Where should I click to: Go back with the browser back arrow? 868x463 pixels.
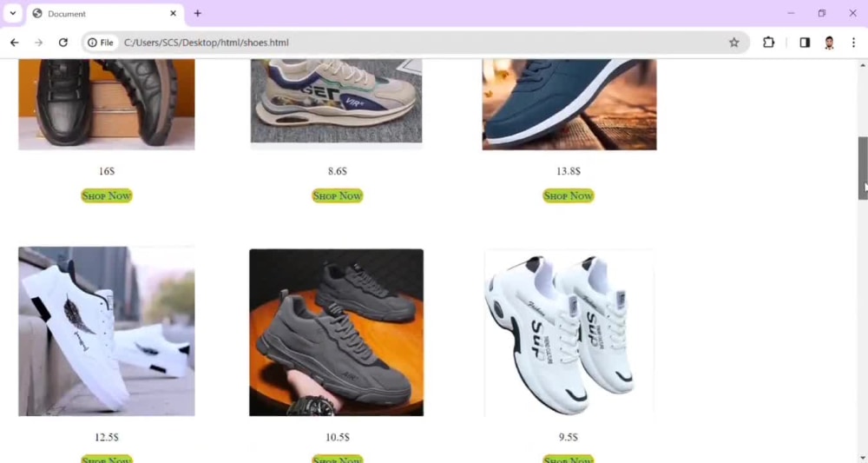click(x=15, y=43)
